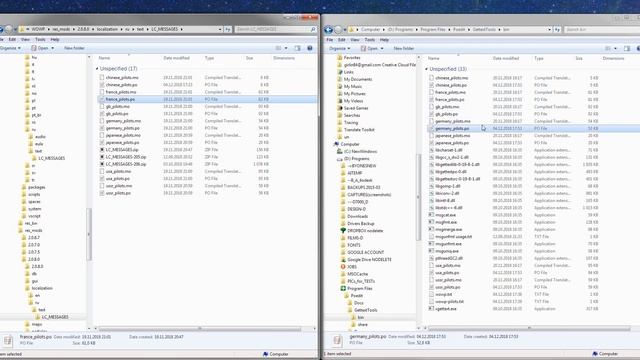Sort by Type column in bin window
This screenshot has width=640, height=360.
(x=539, y=58)
